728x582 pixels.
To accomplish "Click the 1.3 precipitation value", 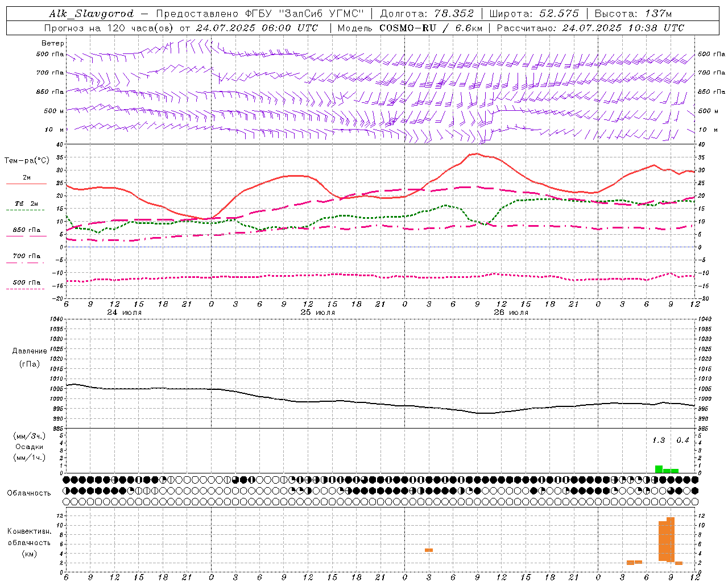I will 659,440.
